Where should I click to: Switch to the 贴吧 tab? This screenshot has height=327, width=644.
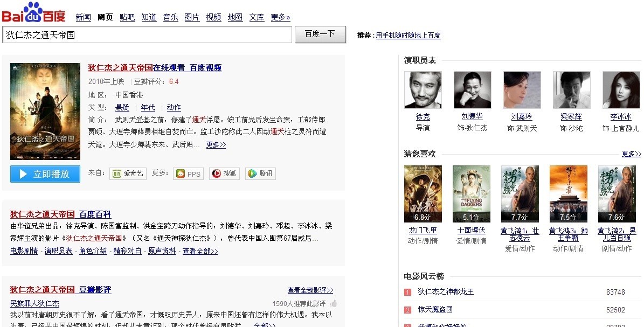point(127,17)
